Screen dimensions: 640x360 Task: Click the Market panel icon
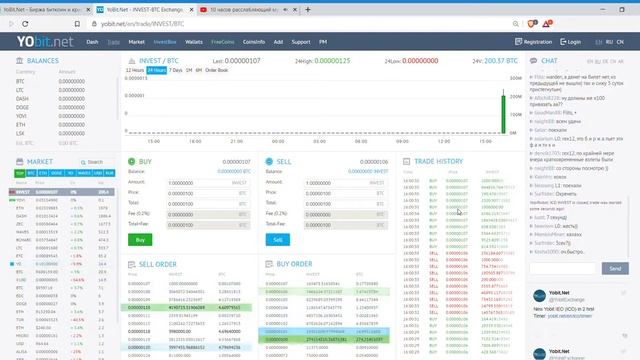coord(19,162)
